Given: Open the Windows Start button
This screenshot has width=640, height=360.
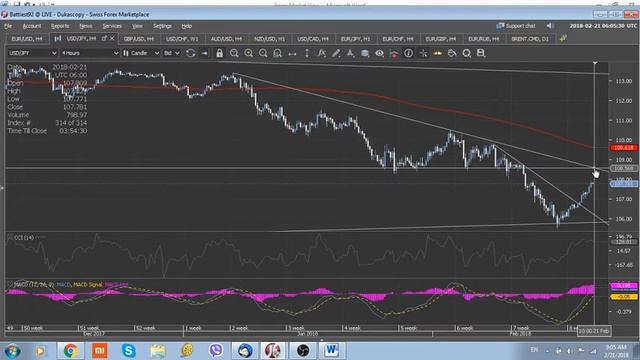Looking at the screenshot, I should (12, 351).
